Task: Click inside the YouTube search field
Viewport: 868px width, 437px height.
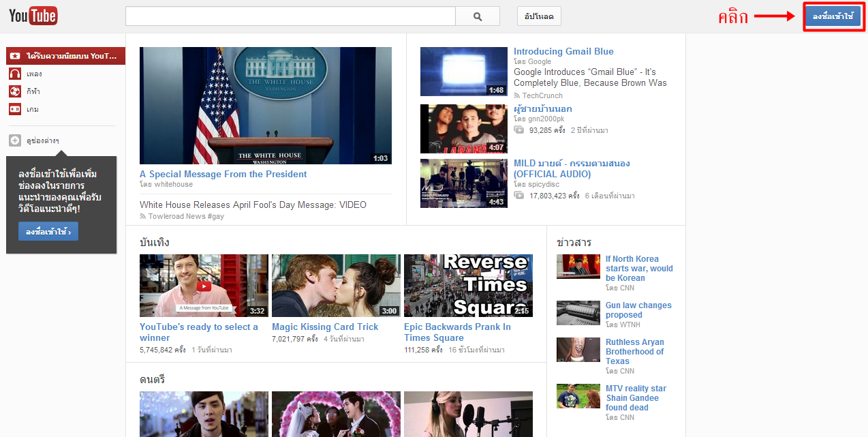Action: (x=290, y=16)
